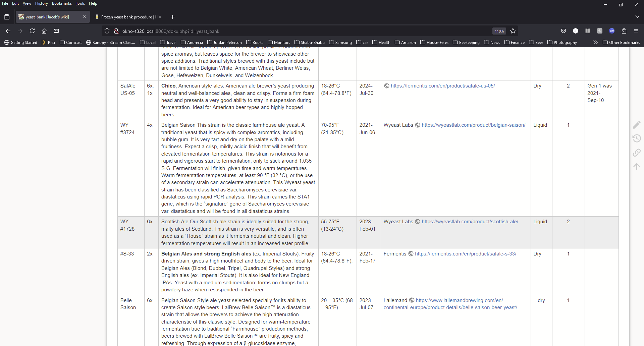The width and height of the screenshot is (644, 346).
Task: Open the sidebar library icon
Action: (588, 31)
